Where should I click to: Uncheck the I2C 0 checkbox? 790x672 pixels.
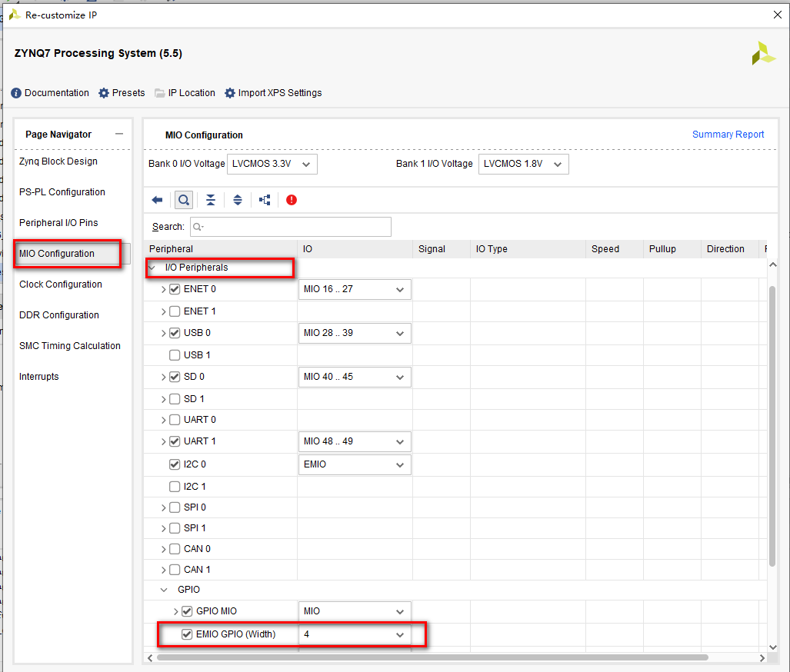[175, 464]
